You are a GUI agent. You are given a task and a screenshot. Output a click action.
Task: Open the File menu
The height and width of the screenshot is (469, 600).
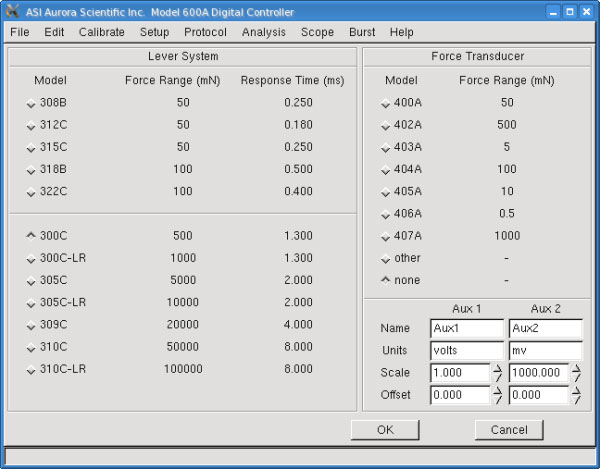coord(20,32)
